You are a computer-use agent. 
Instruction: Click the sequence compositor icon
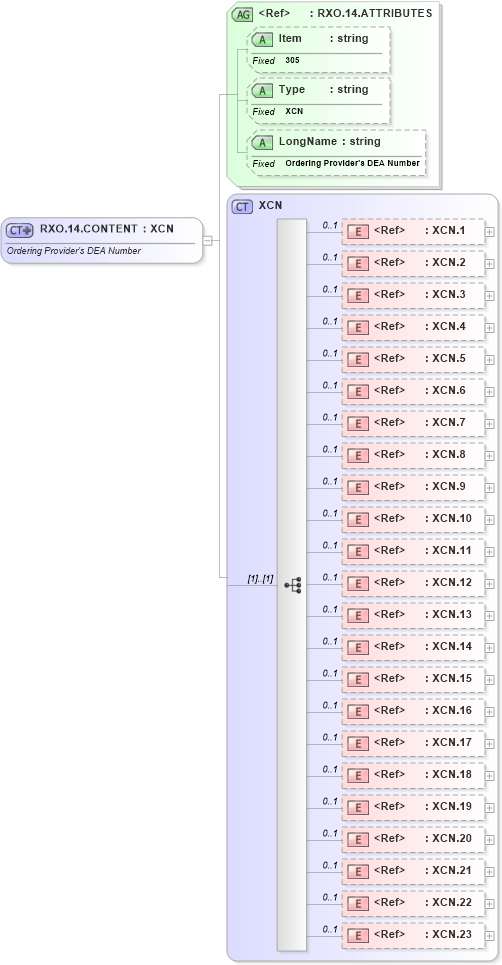pyautogui.click(x=293, y=585)
